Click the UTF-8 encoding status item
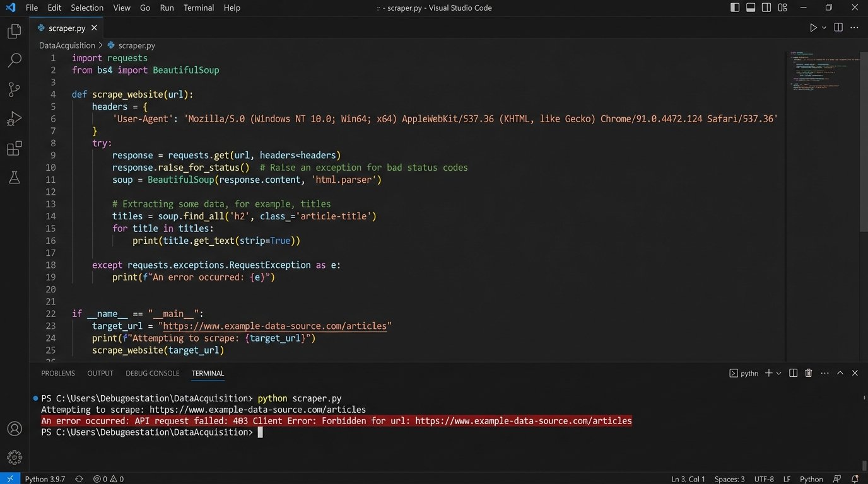 tap(763, 479)
